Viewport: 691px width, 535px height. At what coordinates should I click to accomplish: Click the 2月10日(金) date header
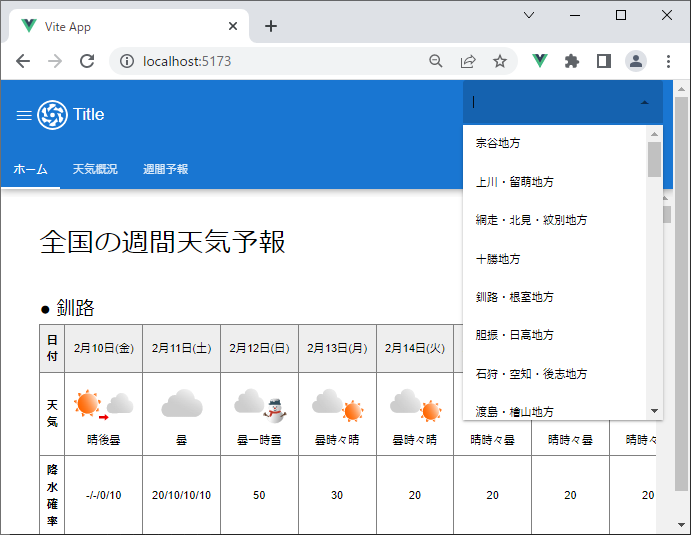(x=104, y=349)
